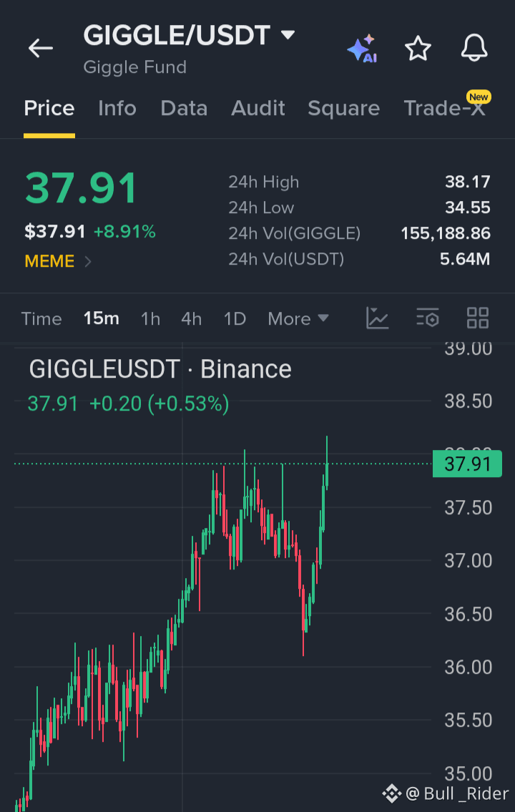515x812 pixels.
Task: Switch to the Info tab
Action: point(117,109)
